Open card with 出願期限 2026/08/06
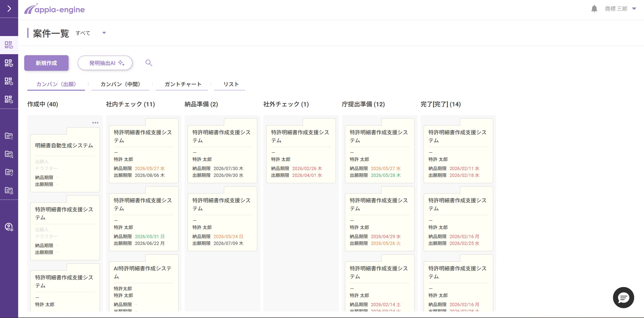 click(144, 151)
